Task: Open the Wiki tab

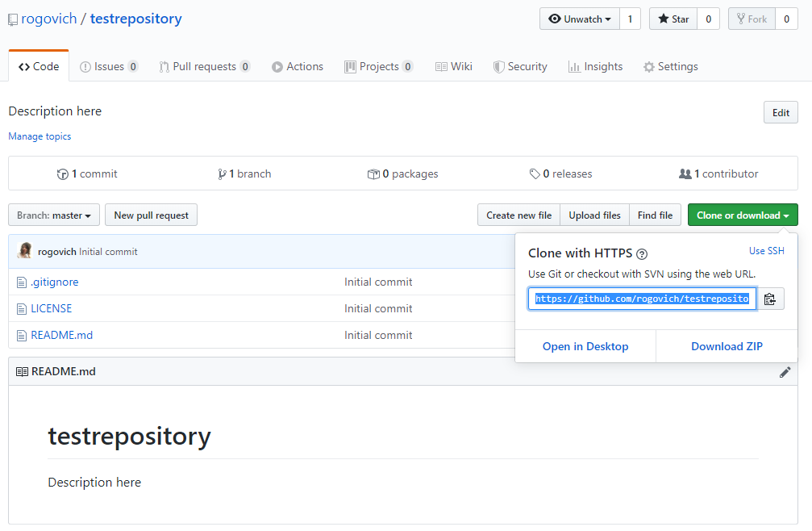Action: click(454, 66)
